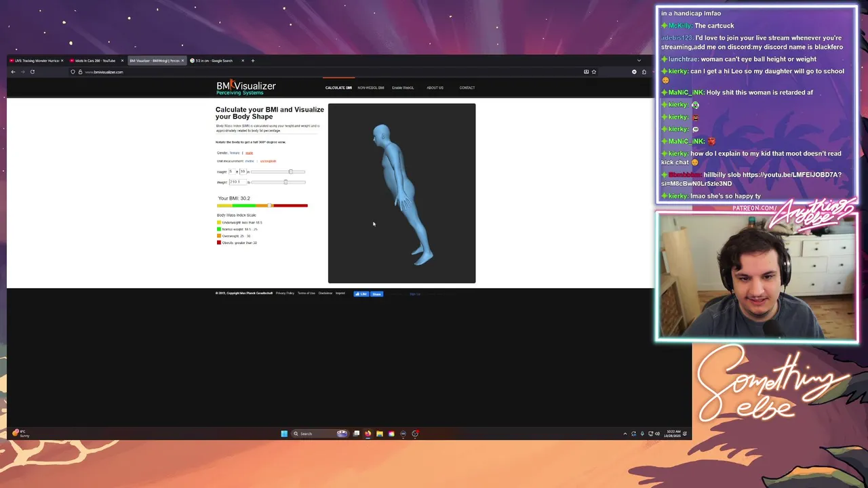The image size is (868, 488).
Task: Click the weight lb input field
Action: pyautogui.click(x=237, y=182)
